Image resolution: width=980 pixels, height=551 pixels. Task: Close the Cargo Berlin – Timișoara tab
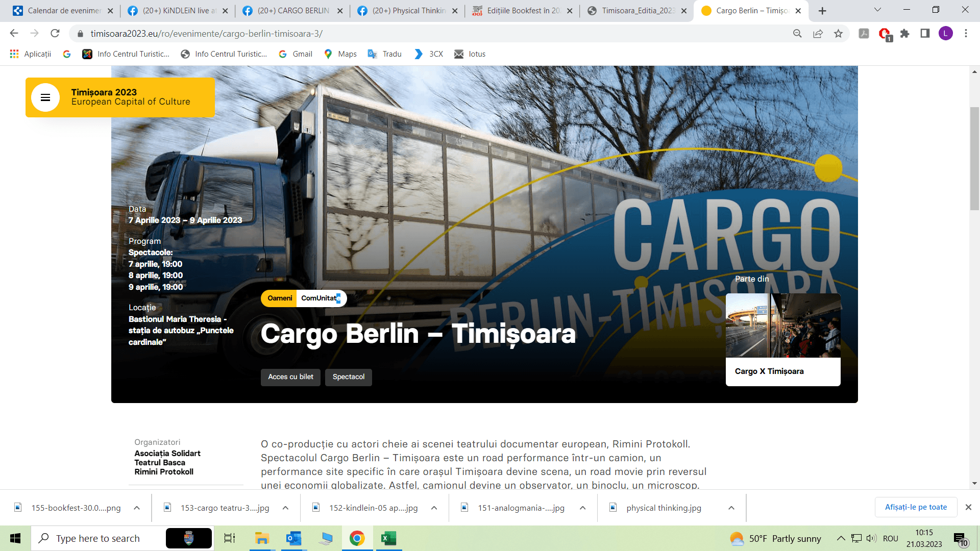(798, 11)
